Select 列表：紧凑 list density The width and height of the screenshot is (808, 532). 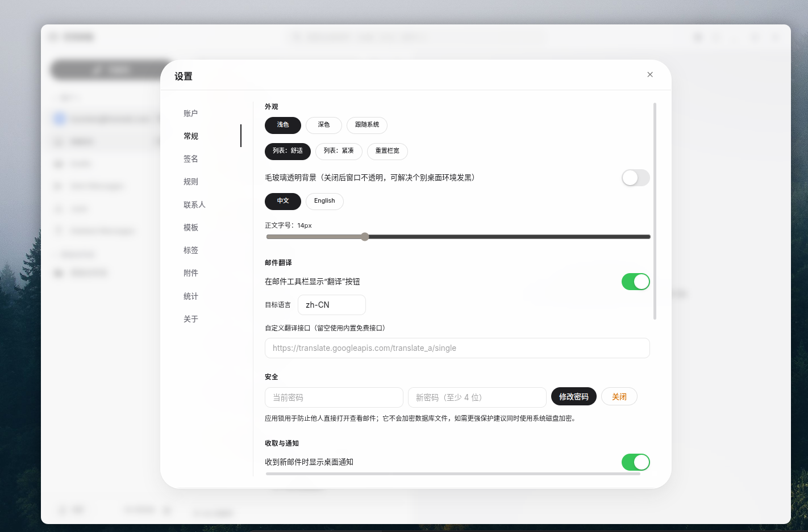(x=339, y=151)
